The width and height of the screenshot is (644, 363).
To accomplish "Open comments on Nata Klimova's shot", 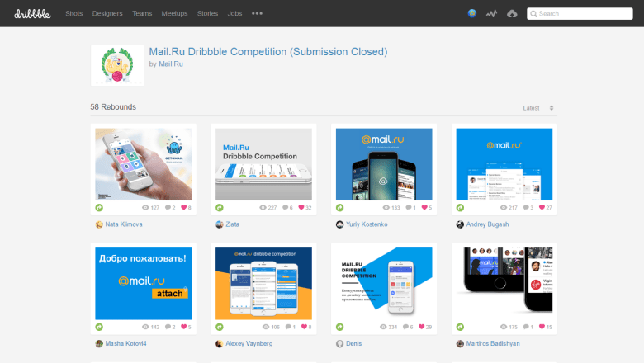I will 170,208.
